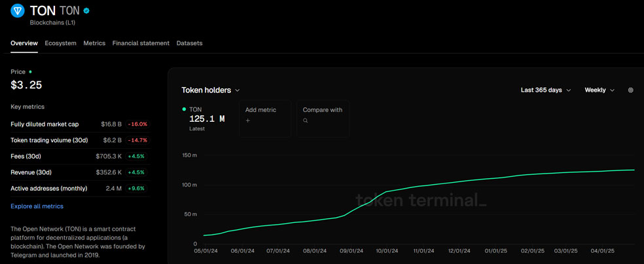Image resolution: width=644 pixels, height=264 pixels.
Task: Click the TON project title text
Action: point(43,10)
